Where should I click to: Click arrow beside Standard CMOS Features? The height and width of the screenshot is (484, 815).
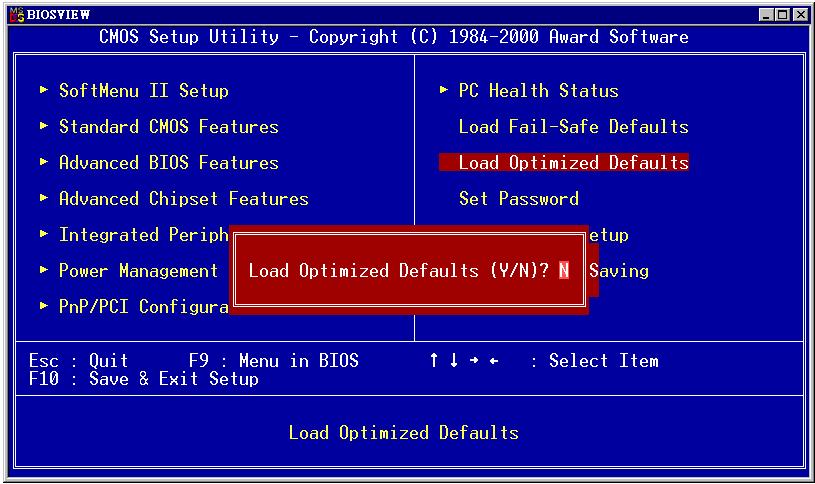click(44, 126)
